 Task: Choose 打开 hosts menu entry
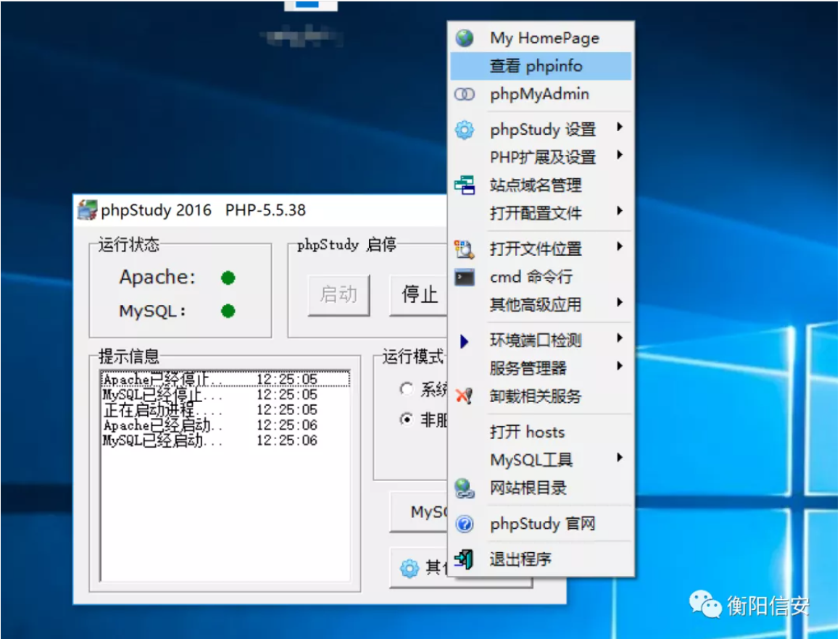pyautogui.click(x=541, y=432)
